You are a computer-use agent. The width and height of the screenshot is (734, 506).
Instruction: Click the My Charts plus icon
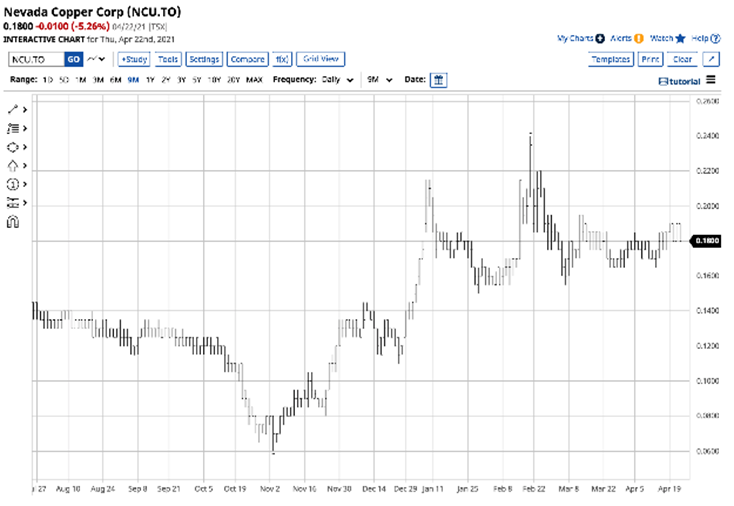click(600, 38)
